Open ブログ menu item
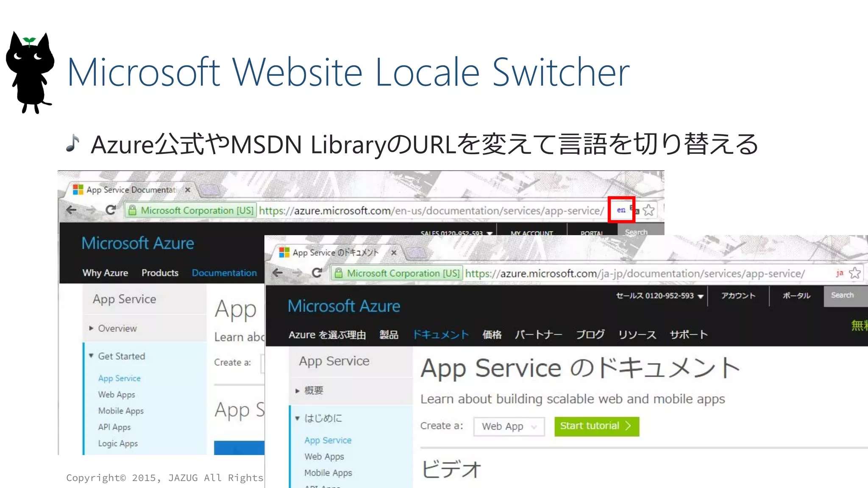868x488 pixels. (590, 335)
